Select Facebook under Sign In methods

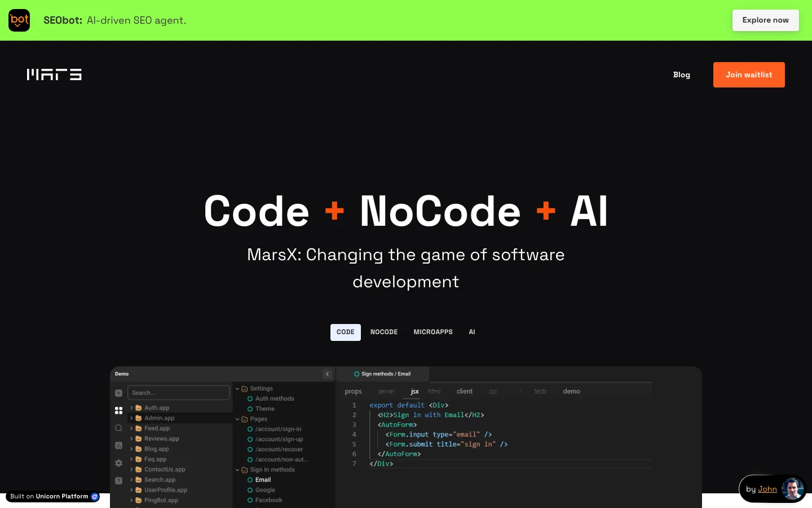[265, 500]
